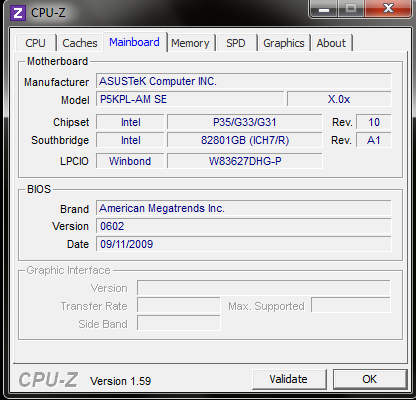Click the empty Side Band field

tap(179, 323)
